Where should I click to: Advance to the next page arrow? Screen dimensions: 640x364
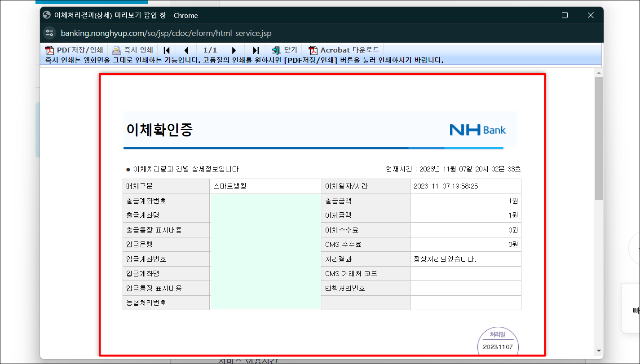click(234, 50)
